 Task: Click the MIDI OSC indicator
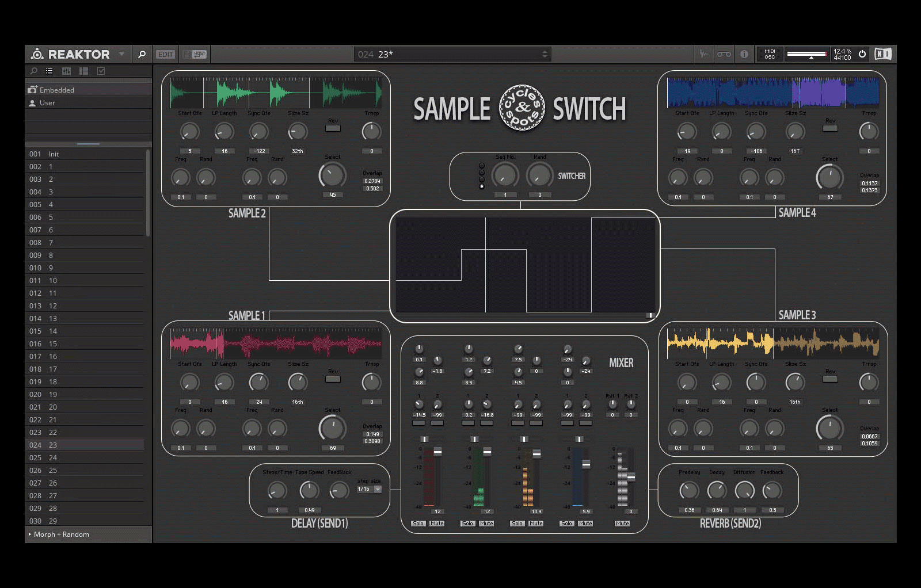pos(770,54)
